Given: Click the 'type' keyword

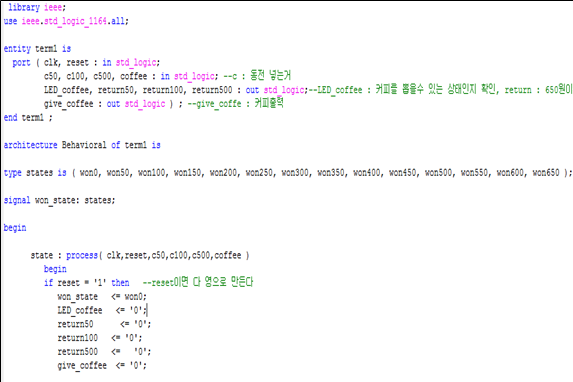Looking at the screenshot, I should [12, 173].
